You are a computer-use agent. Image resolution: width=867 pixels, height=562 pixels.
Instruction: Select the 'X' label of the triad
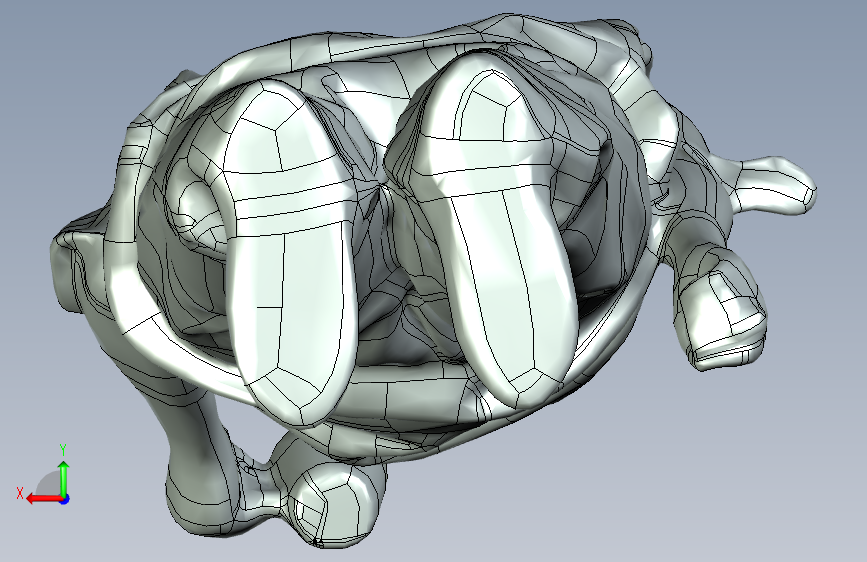[20, 493]
